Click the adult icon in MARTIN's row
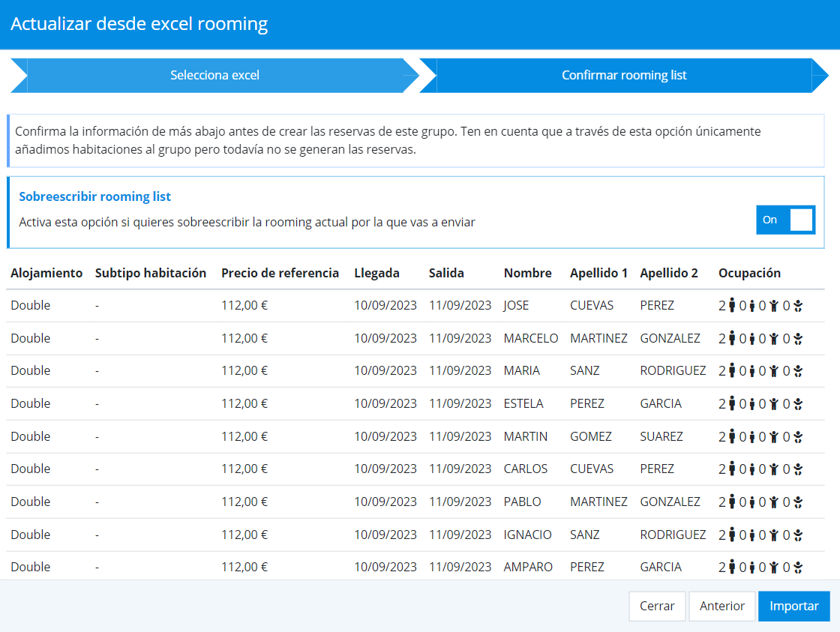This screenshot has height=632, width=840. click(x=732, y=436)
